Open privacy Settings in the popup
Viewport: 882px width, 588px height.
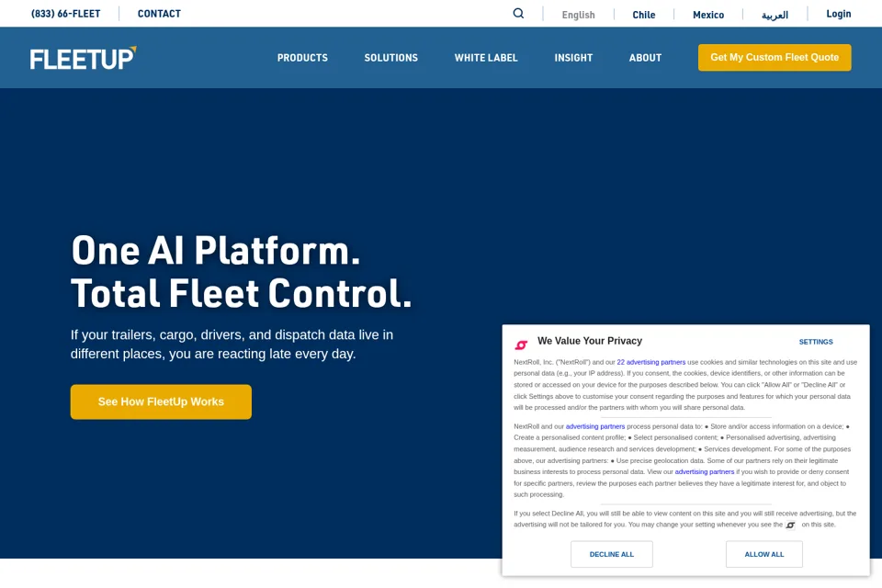(816, 342)
